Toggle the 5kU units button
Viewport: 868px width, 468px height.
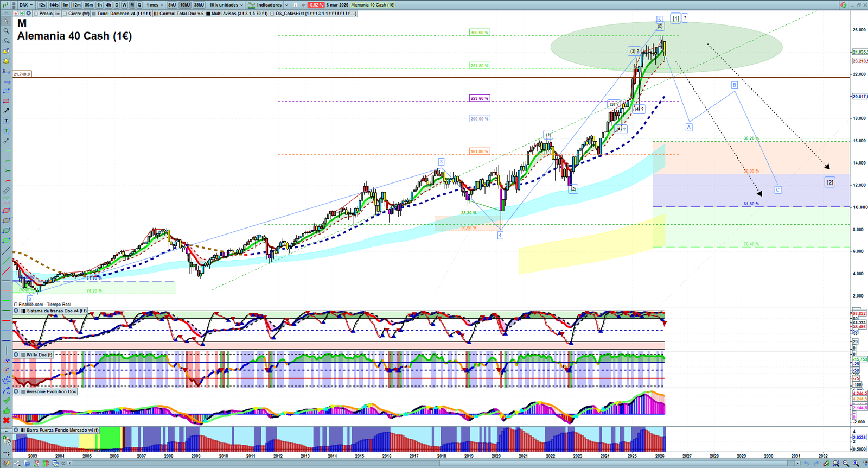pos(172,5)
